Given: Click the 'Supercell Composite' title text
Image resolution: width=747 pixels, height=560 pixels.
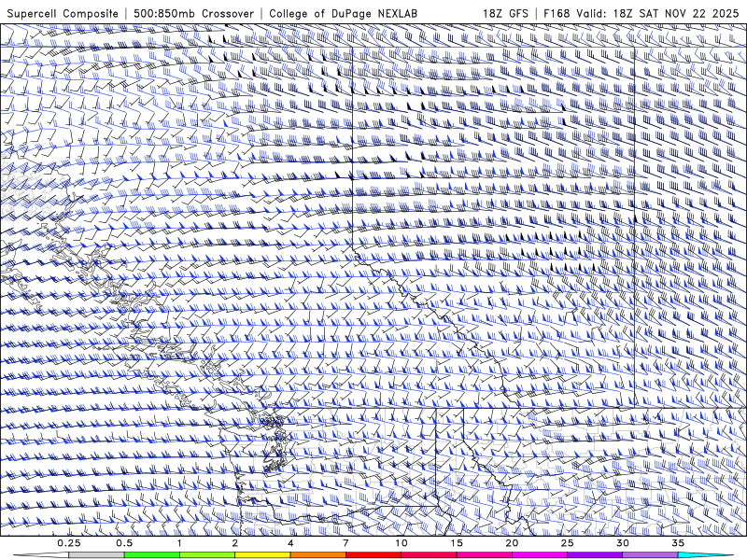Looking at the screenshot, I should coord(63,14).
